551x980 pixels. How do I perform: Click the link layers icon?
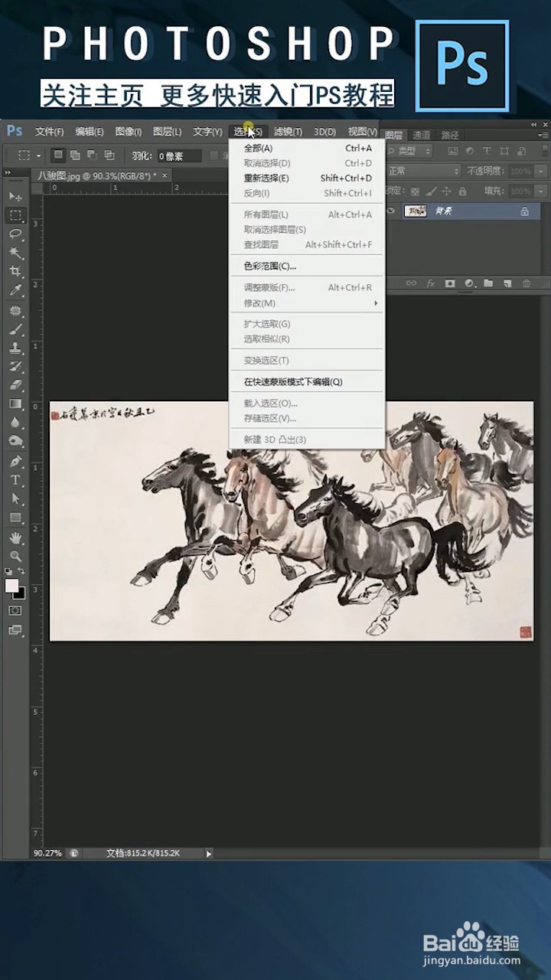pos(411,283)
